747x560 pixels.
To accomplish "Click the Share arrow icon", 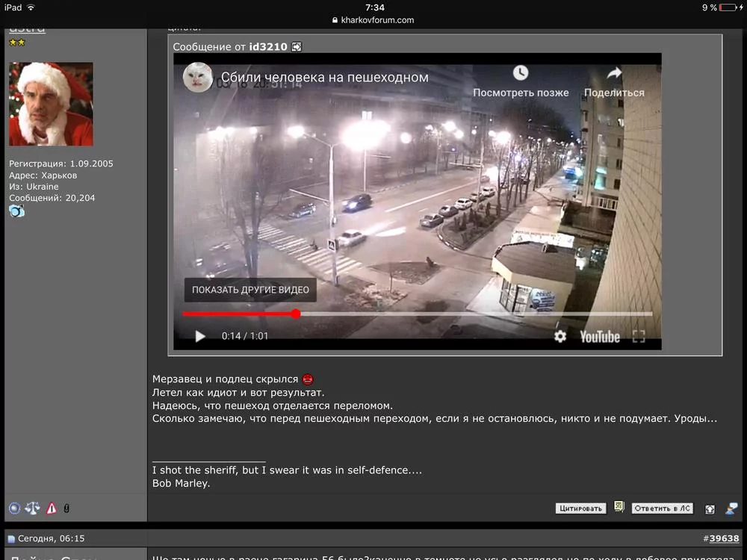I will coord(614,73).
